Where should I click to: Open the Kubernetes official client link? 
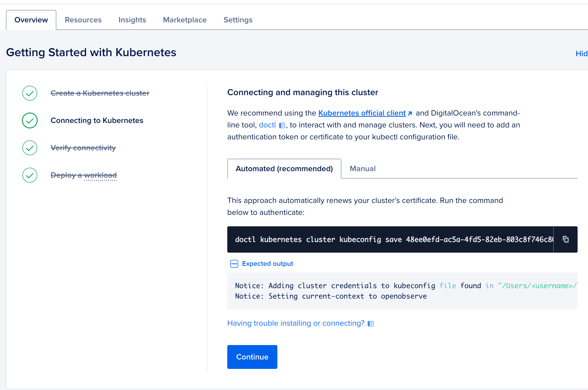362,113
